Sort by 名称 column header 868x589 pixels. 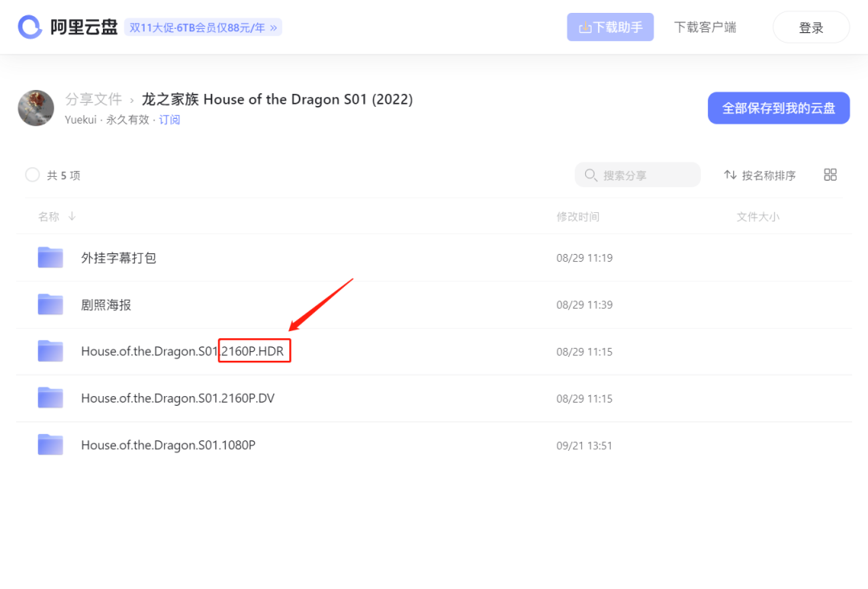point(56,216)
